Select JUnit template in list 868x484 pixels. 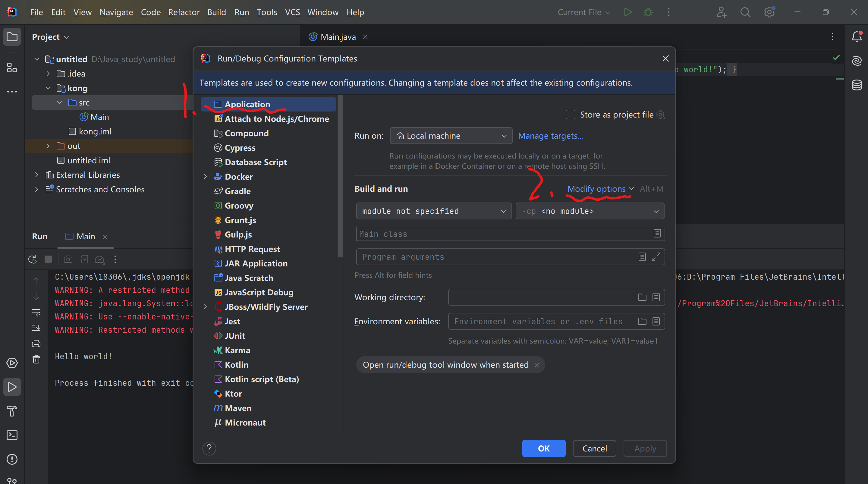tap(269, 336)
